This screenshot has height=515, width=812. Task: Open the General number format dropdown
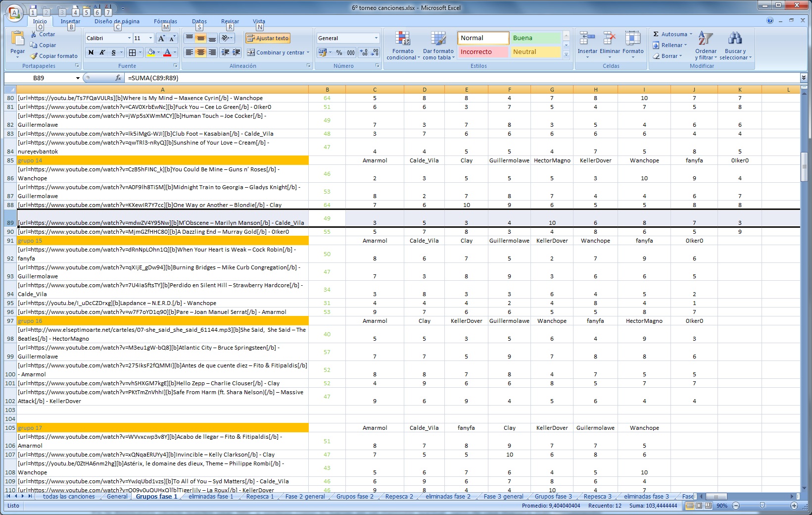coord(376,38)
